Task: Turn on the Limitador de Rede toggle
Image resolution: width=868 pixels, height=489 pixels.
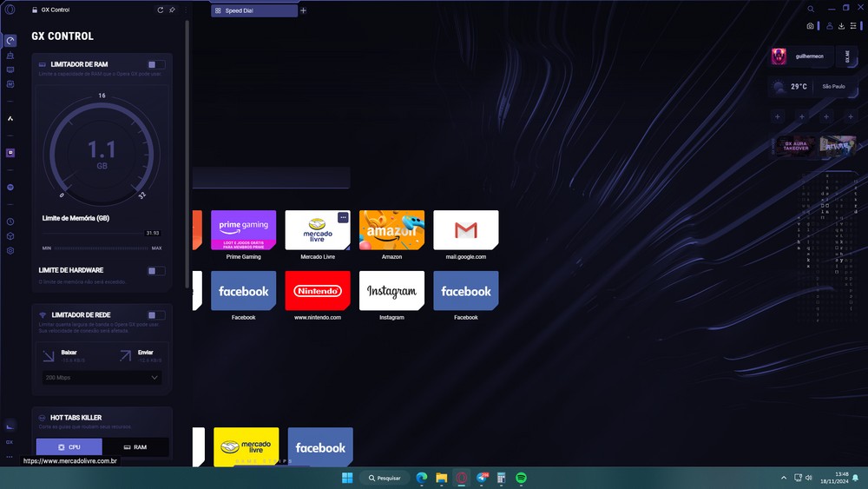Action: coord(155,315)
